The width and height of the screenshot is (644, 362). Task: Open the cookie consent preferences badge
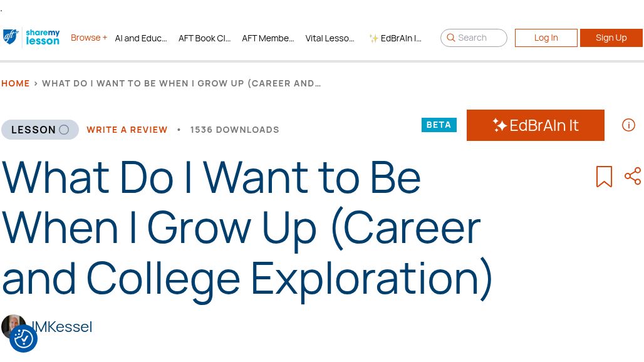click(x=24, y=339)
